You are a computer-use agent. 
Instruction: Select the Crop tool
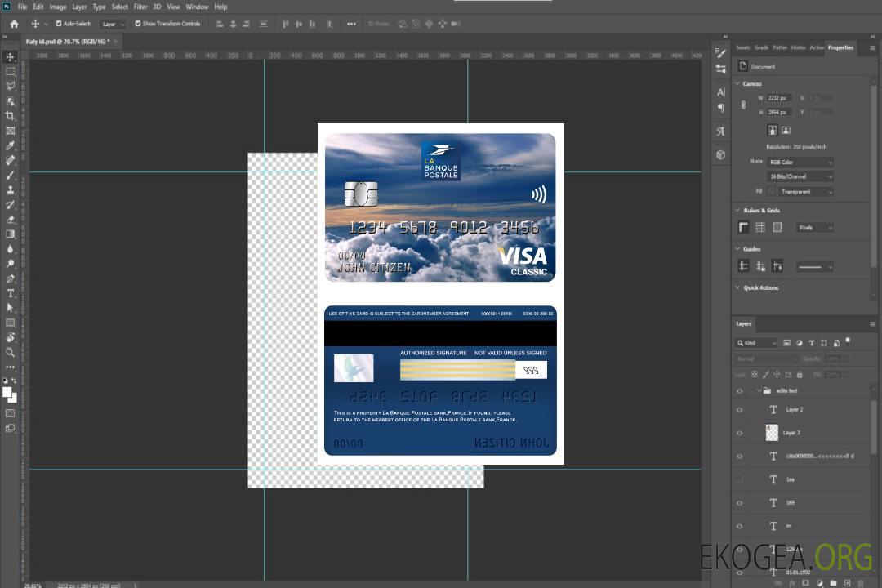coord(10,116)
